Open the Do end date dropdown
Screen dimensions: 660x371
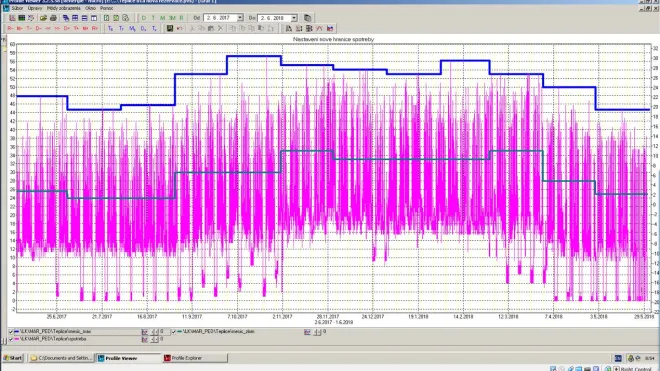click(x=294, y=18)
